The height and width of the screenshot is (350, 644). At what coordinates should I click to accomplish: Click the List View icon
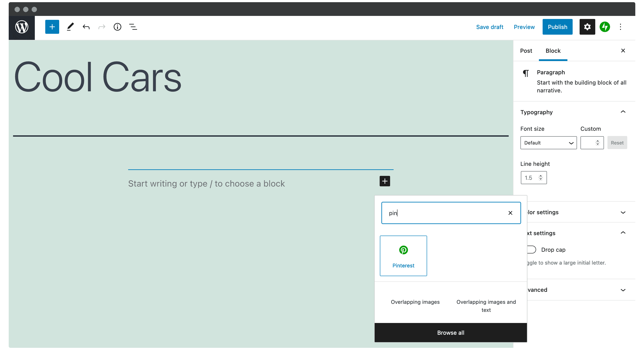point(133,27)
